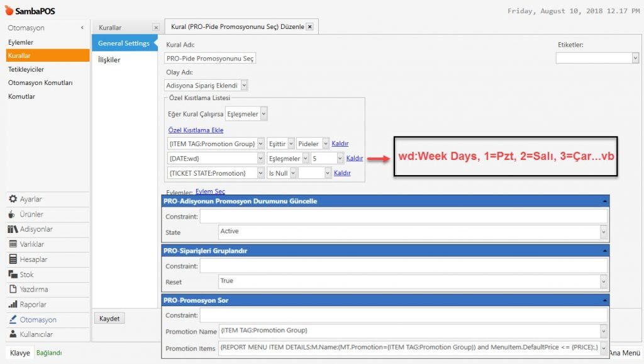Click the Hesaplar calculator icon
The width and height of the screenshot is (644, 364).
coord(13,259)
